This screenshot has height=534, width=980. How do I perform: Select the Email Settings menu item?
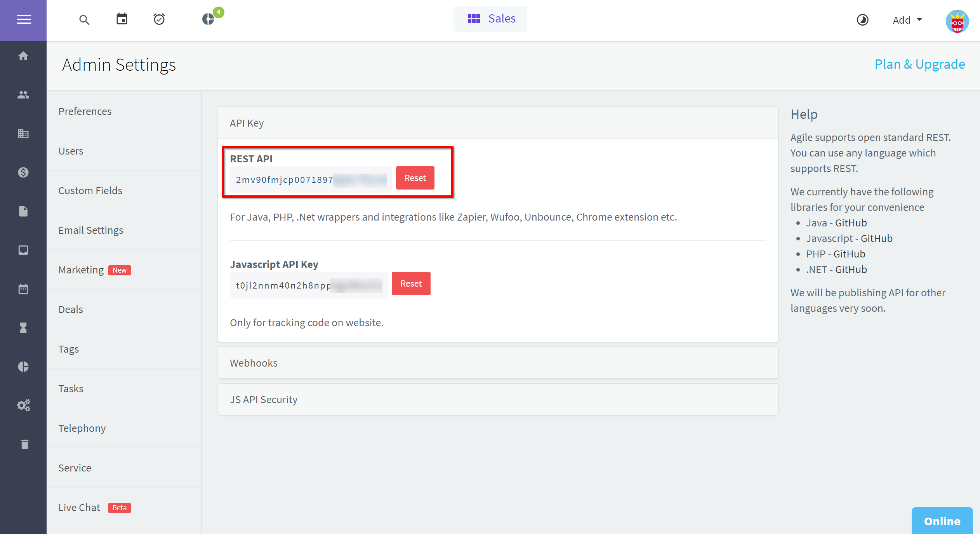pos(91,230)
